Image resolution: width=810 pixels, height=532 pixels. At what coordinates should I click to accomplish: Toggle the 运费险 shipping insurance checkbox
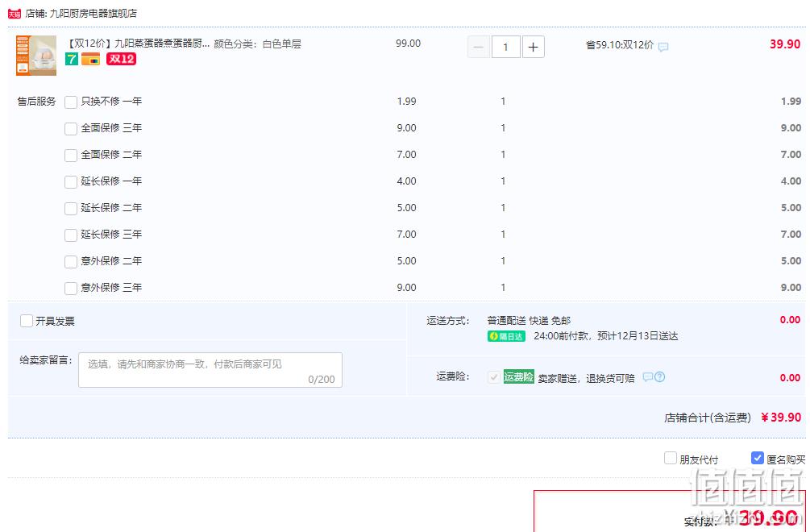click(x=493, y=377)
